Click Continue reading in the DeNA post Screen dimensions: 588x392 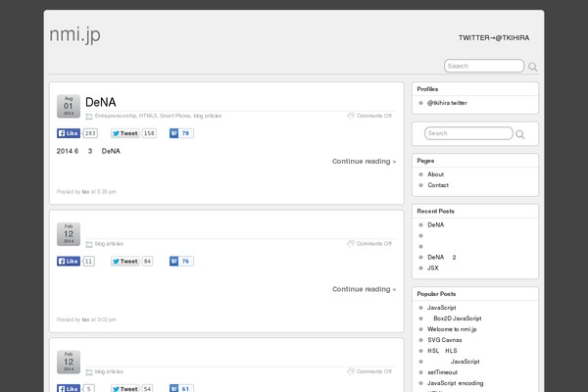(x=364, y=162)
